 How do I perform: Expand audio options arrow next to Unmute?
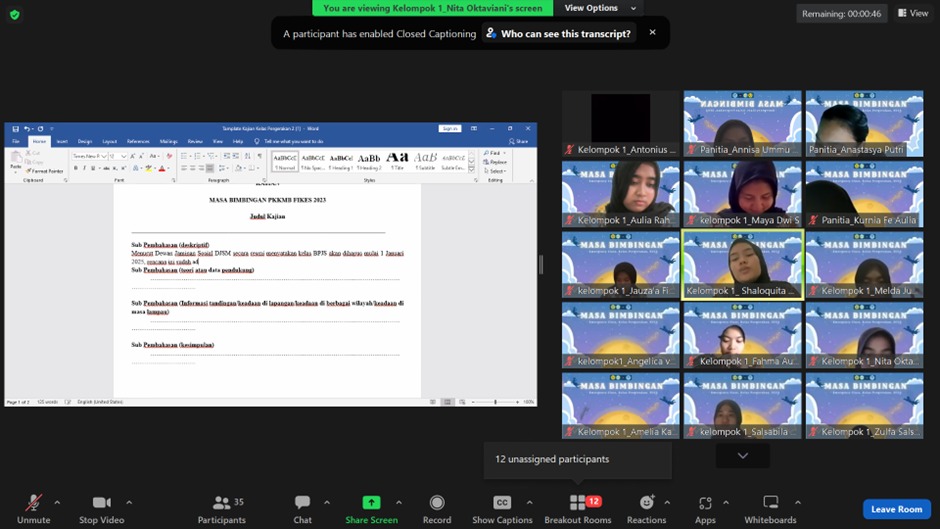coord(57,502)
